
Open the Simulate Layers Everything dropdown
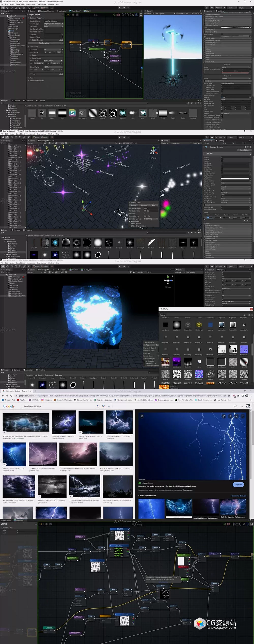151,219
